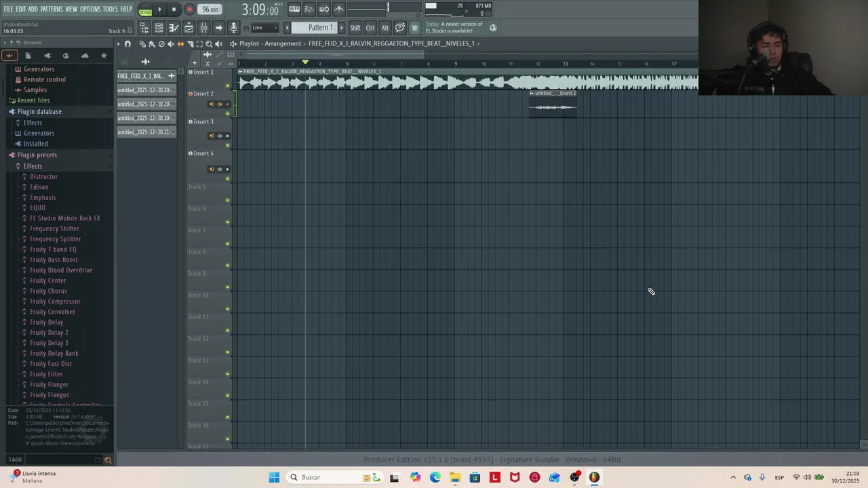Expand the Recent files folder
The image size is (868, 488).
33,100
